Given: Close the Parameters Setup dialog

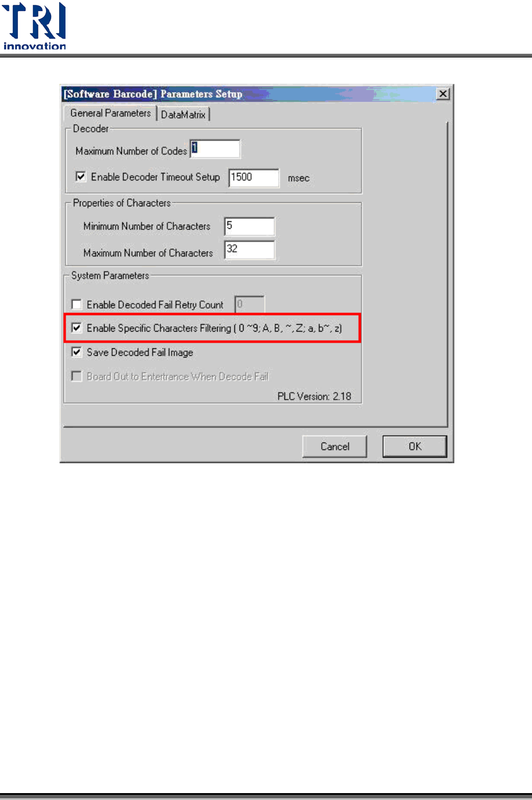Looking at the screenshot, I should click(443, 94).
